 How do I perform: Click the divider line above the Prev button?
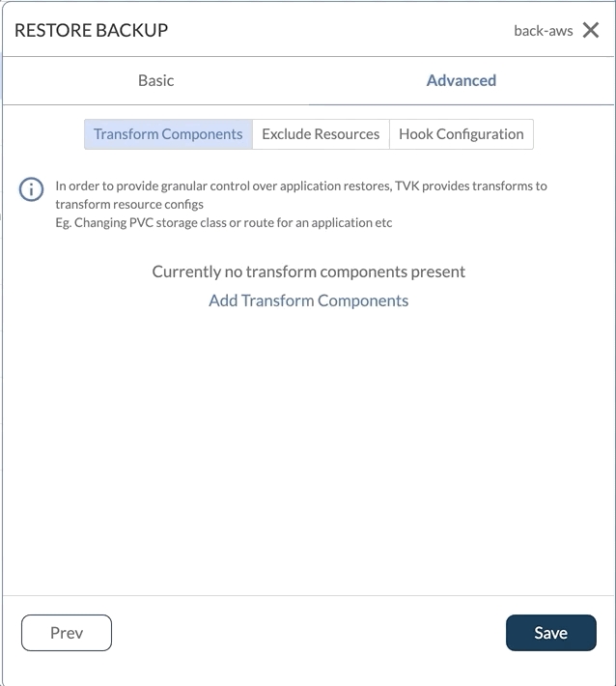pos(308,595)
